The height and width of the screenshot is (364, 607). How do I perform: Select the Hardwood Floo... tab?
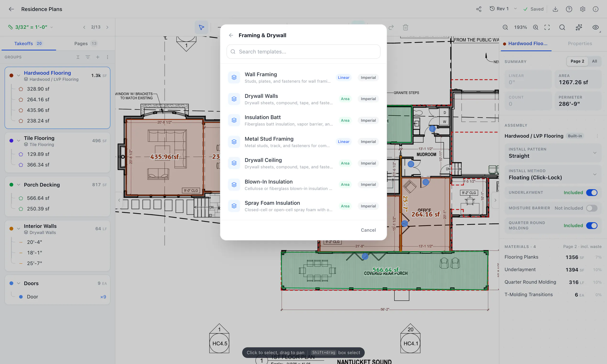pos(526,43)
